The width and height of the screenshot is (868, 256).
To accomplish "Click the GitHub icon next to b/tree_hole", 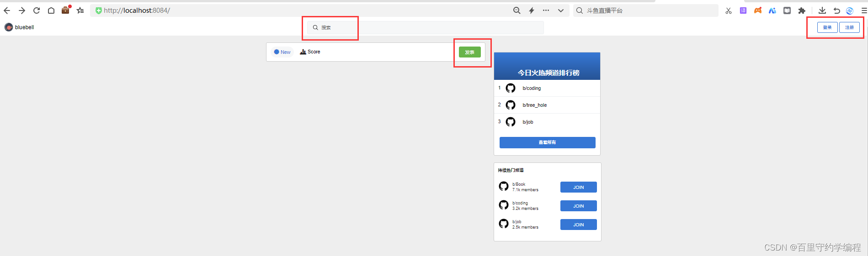I will (x=511, y=105).
